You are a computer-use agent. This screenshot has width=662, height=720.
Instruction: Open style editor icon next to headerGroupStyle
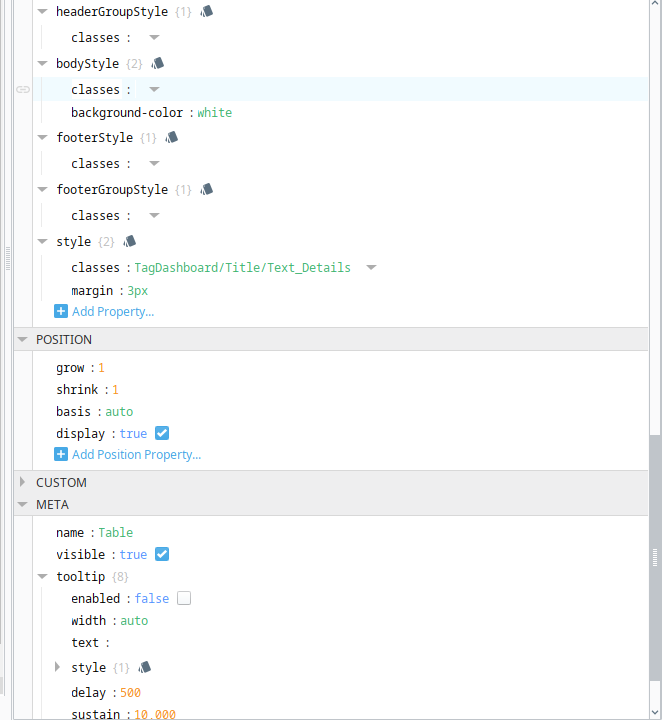pos(207,11)
